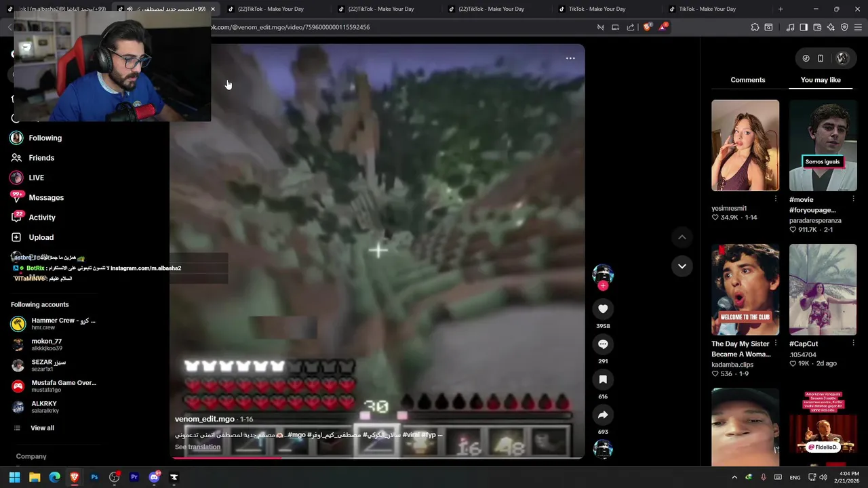The width and height of the screenshot is (868, 488).
Task: Open Hammer Crew account in following list
Action: coord(54,323)
